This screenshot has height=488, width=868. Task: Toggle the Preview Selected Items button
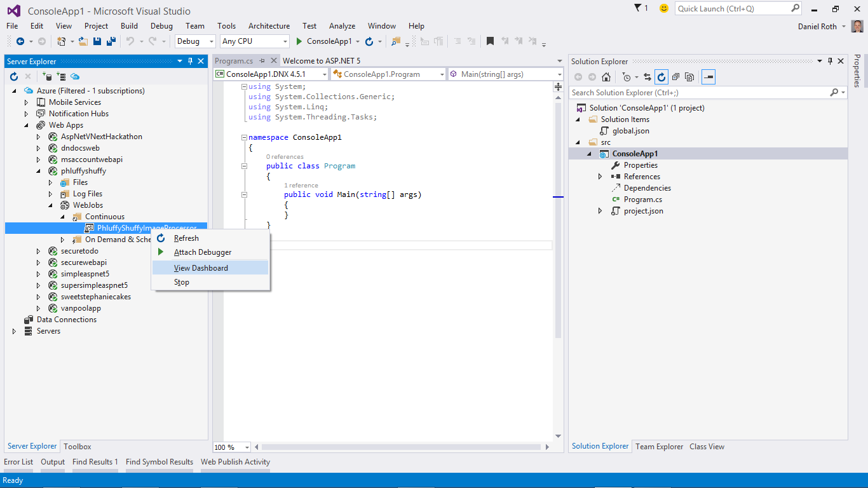pos(709,77)
